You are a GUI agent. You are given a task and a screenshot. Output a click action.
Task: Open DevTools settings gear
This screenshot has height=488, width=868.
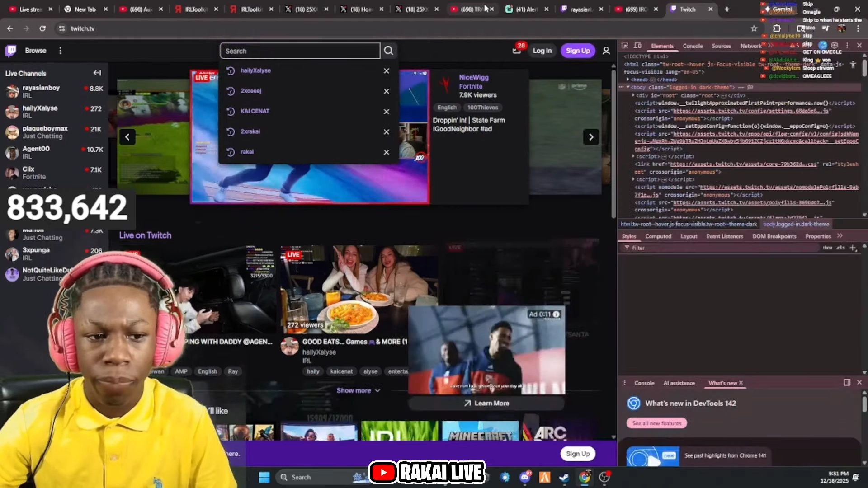tap(835, 45)
